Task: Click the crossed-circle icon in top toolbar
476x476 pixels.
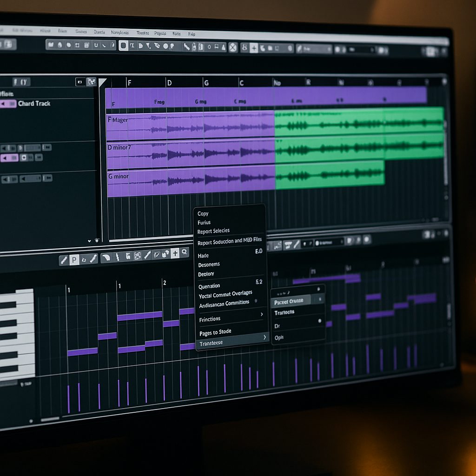Action: (x=233, y=47)
